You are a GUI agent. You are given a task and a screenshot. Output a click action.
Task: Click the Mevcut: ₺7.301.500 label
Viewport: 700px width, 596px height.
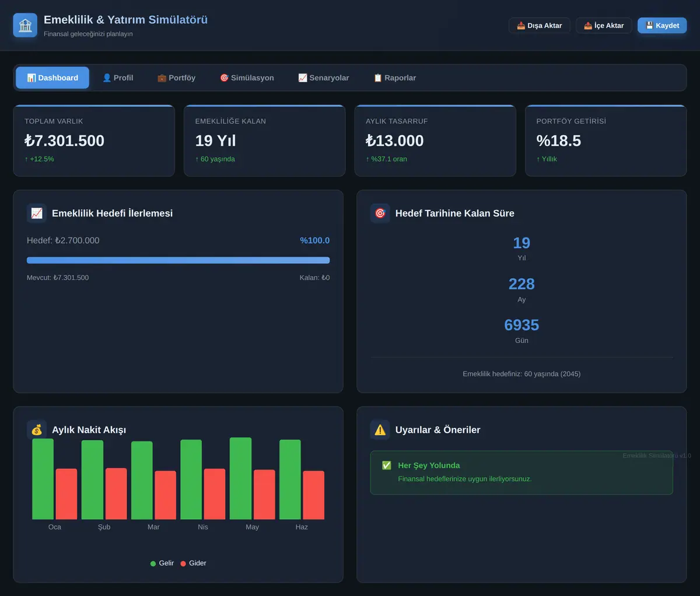[x=58, y=278]
